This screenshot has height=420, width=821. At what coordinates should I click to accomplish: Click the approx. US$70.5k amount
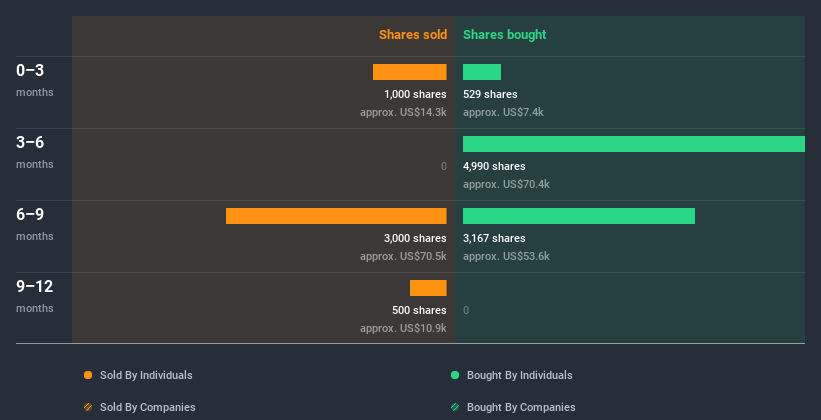[403, 257]
